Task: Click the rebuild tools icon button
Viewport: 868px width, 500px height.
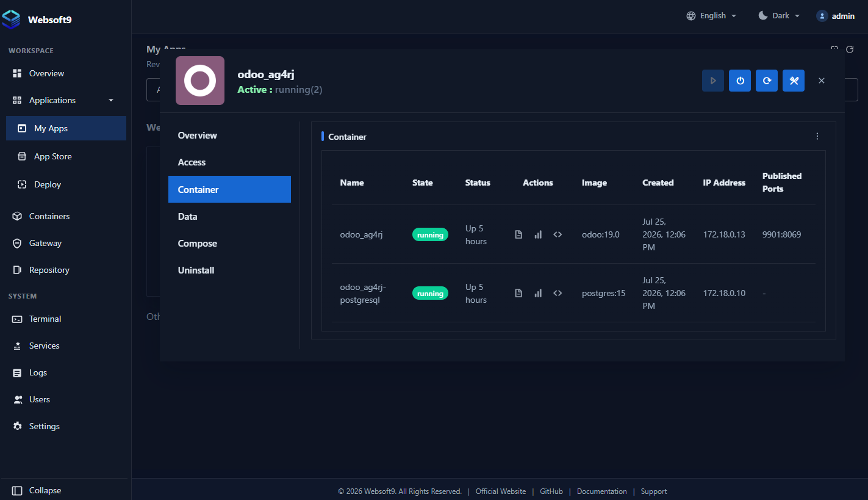Action: coord(794,81)
